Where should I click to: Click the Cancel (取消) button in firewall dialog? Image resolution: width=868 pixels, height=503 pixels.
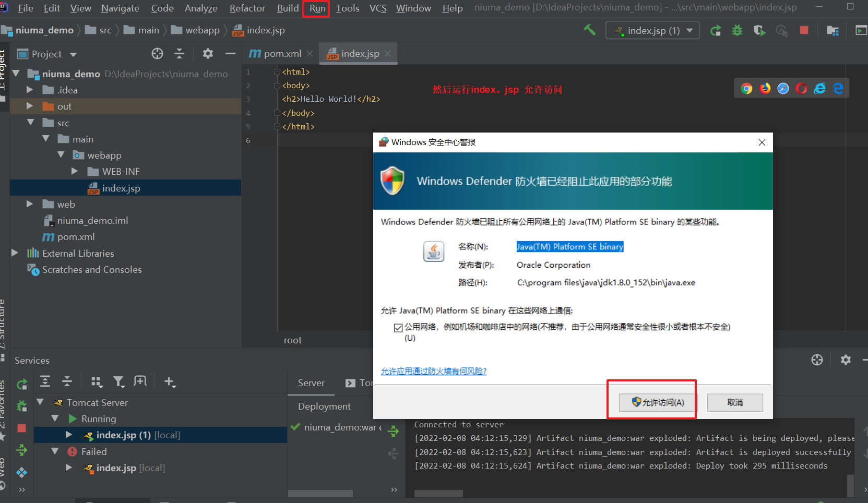(735, 402)
